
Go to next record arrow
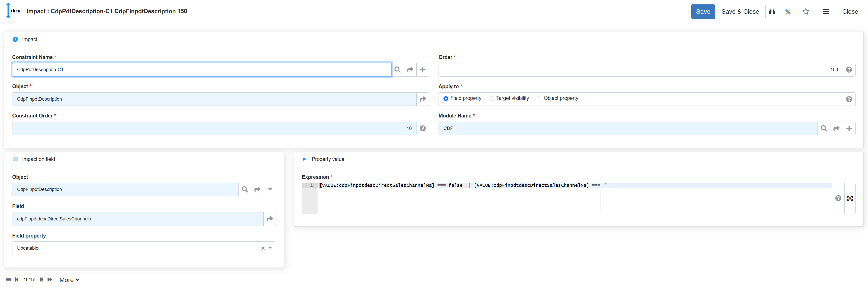[41, 280]
